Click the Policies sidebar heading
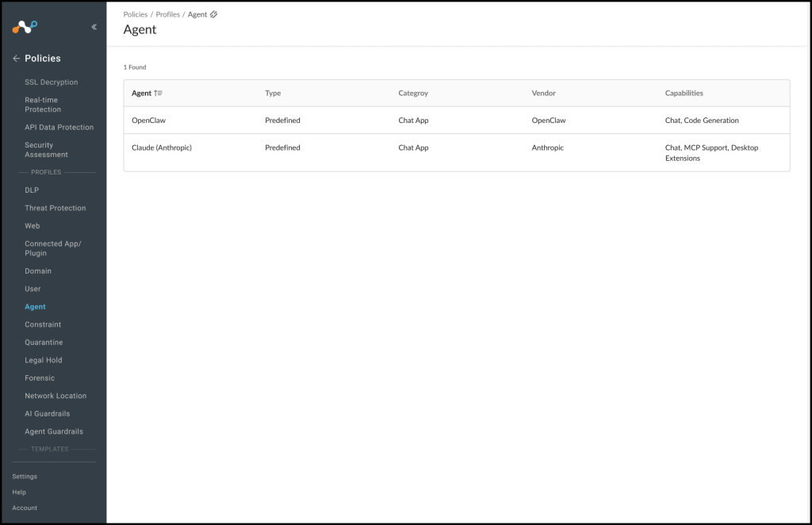Viewport: 812px width, 525px height. tap(43, 59)
